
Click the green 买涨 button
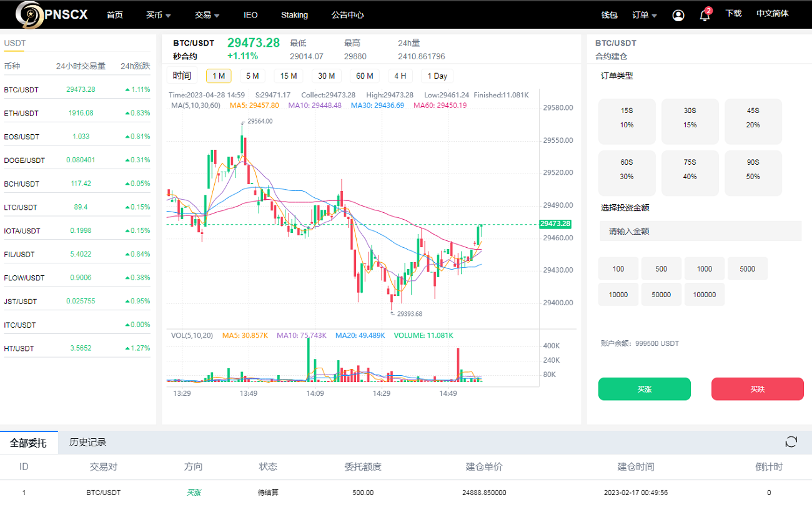[x=644, y=388]
